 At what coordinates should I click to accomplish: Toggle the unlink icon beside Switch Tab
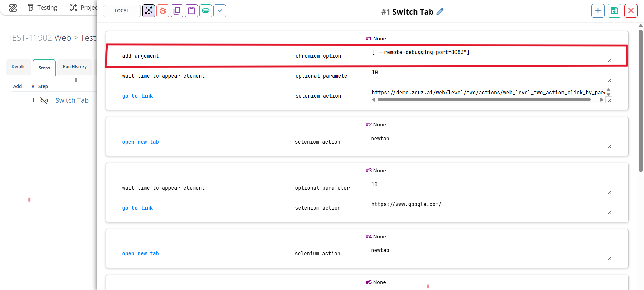44,100
